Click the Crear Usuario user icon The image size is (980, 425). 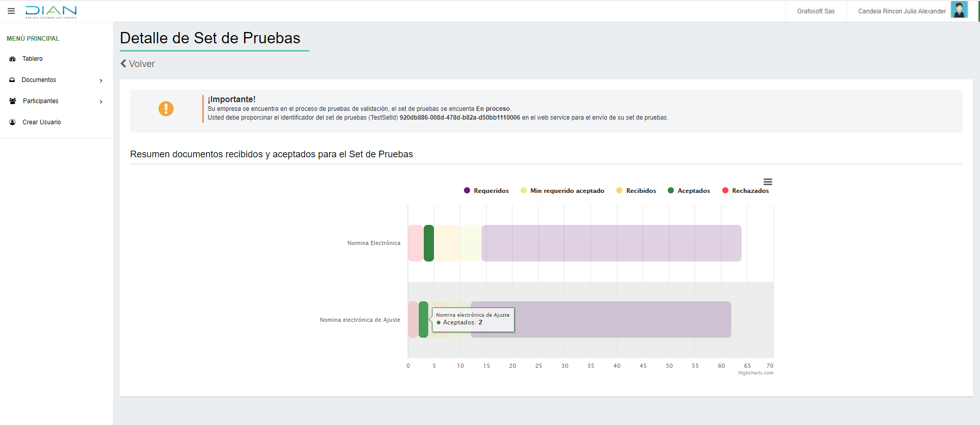12,122
